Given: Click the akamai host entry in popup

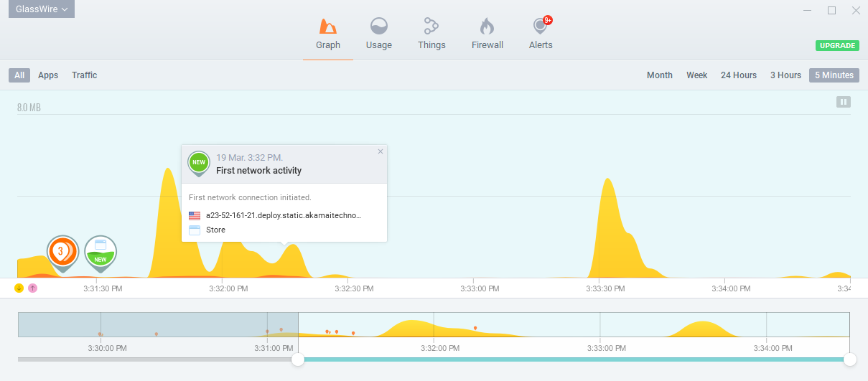Looking at the screenshot, I should [x=283, y=215].
